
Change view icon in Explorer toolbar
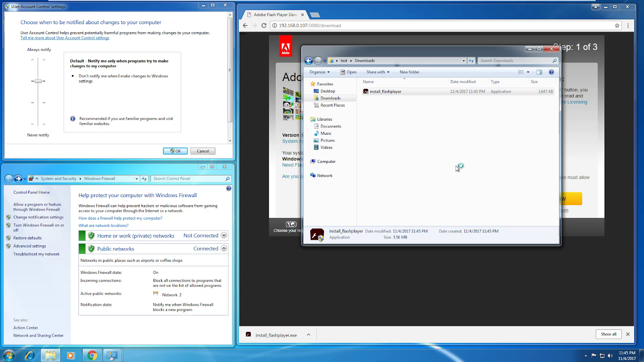[521, 72]
